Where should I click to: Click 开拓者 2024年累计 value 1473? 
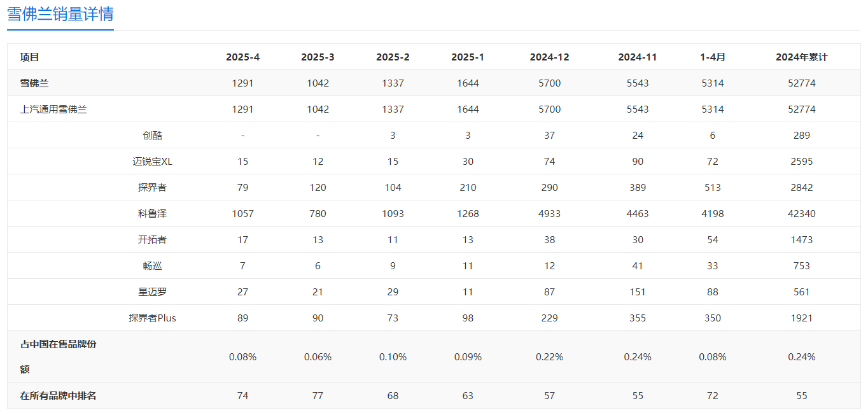point(802,240)
